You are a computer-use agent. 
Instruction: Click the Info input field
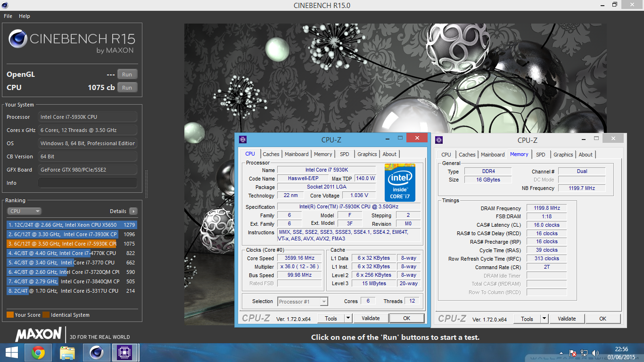coord(88,183)
